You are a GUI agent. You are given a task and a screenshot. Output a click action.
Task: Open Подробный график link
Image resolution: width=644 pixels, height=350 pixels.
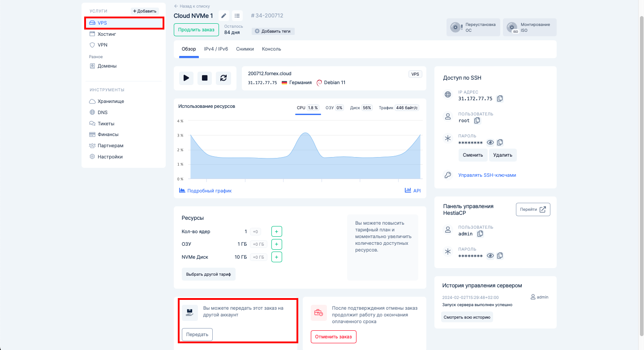pyautogui.click(x=206, y=191)
